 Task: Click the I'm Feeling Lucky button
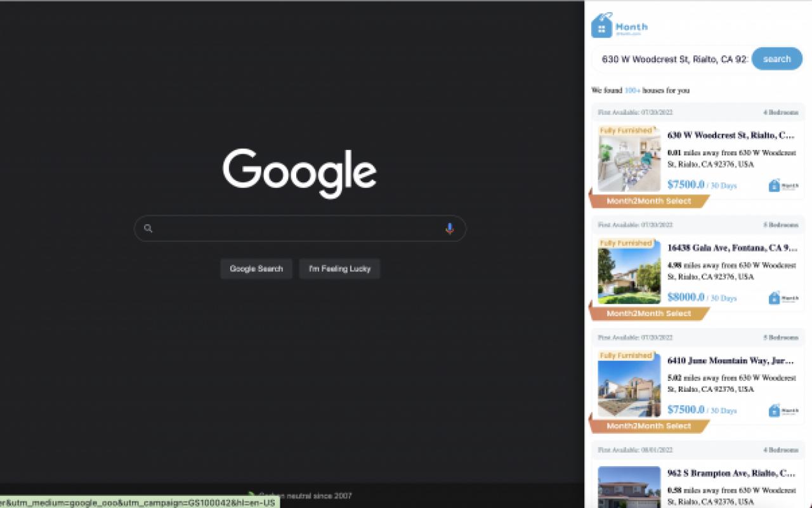[x=339, y=269]
